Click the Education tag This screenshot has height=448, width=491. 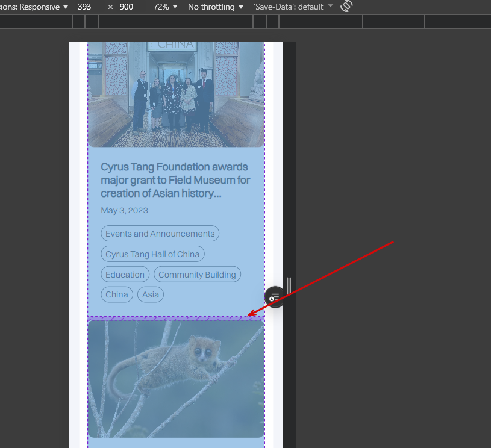(125, 275)
